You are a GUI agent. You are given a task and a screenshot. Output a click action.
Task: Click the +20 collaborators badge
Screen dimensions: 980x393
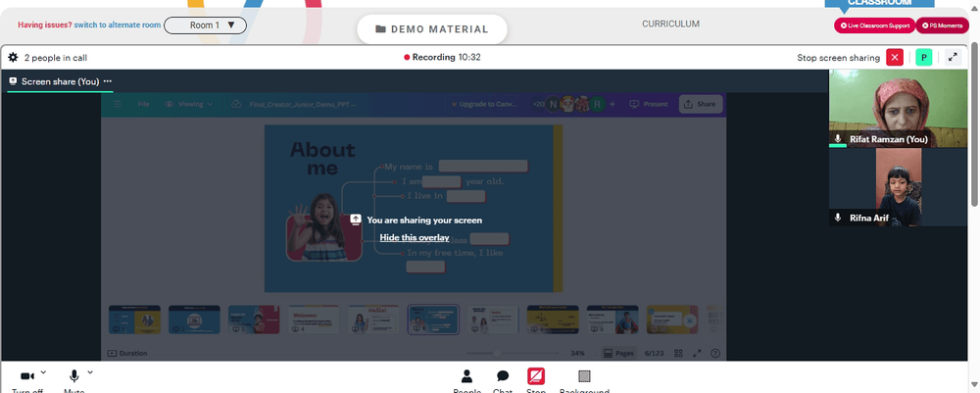point(537,104)
